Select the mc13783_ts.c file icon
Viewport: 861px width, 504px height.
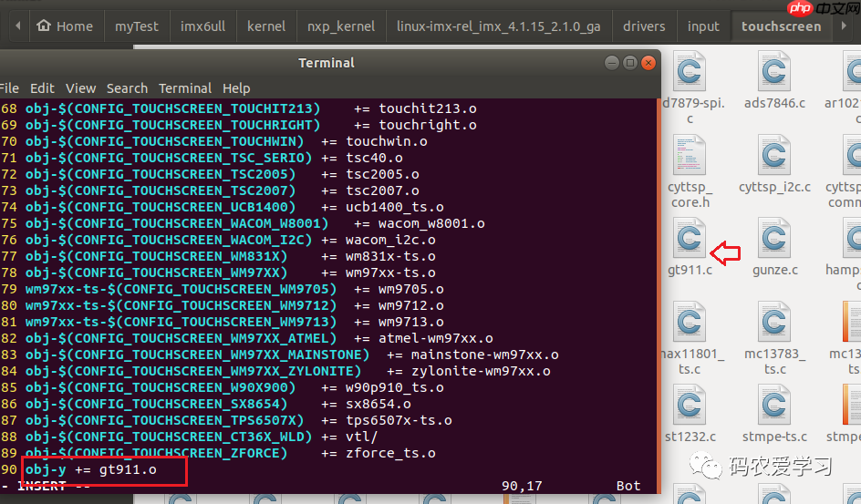773,322
